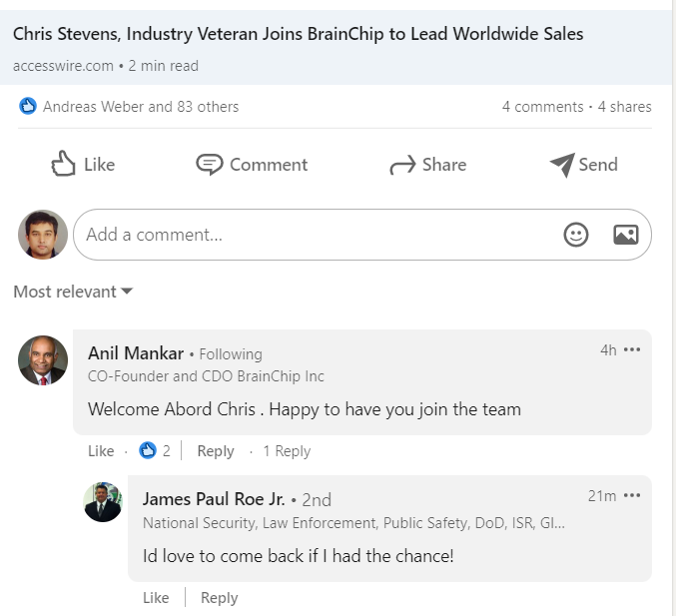Open the three-dot menu on James Paul Roe's comment
The image size is (676, 616).
(x=632, y=495)
